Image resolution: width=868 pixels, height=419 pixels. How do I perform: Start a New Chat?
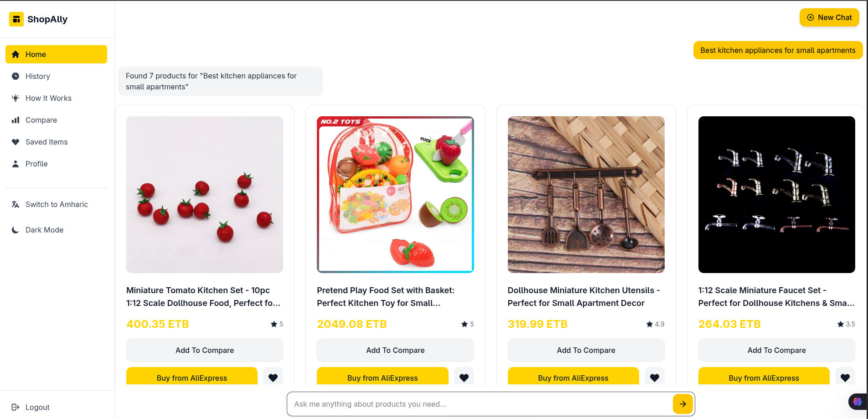(x=829, y=17)
